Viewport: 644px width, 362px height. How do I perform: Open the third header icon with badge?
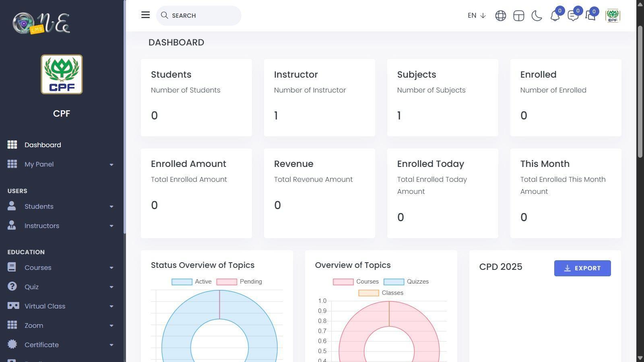click(590, 16)
